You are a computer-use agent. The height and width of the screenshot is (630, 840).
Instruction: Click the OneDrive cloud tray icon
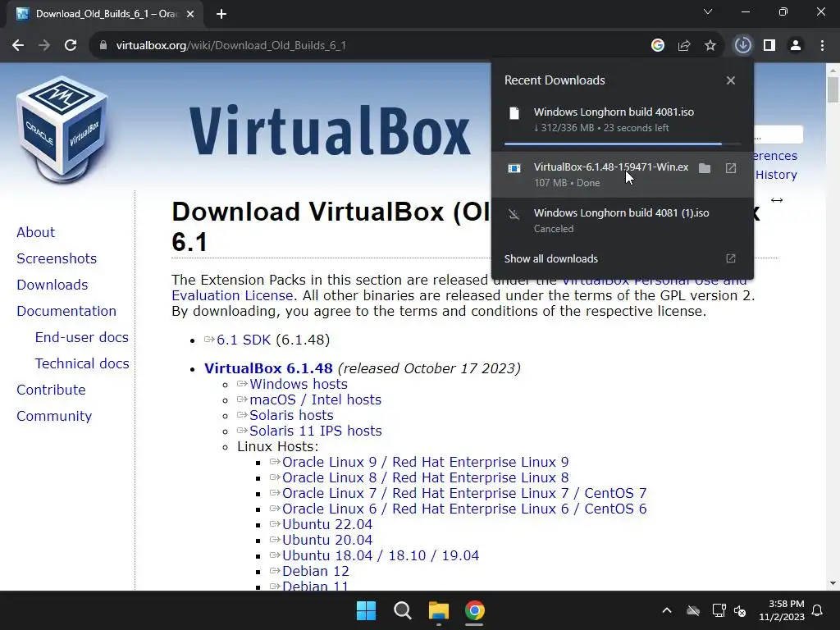pos(693,610)
